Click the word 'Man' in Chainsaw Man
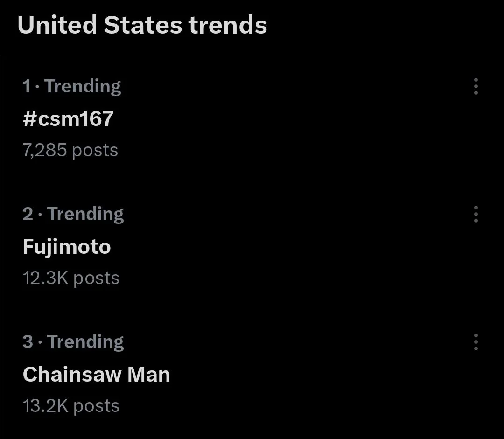This screenshot has height=439, width=504. 148,375
